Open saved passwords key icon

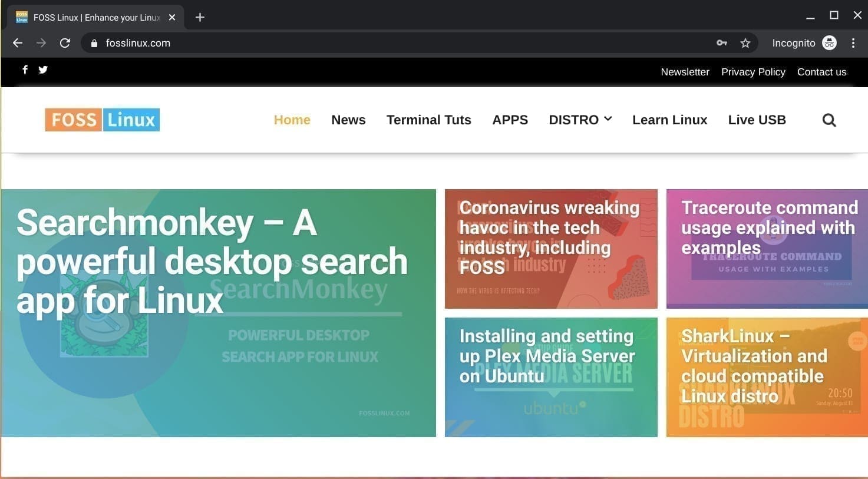721,43
